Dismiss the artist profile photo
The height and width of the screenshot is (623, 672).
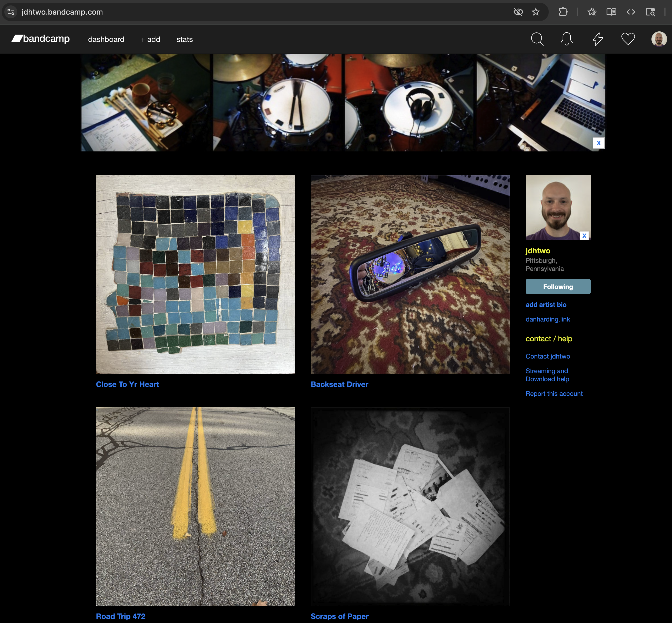(x=584, y=236)
